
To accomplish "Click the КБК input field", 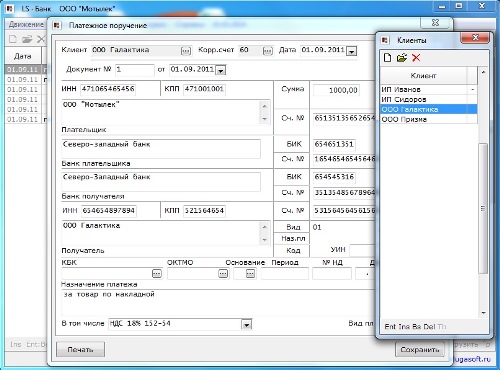I will tap(107, 274).
